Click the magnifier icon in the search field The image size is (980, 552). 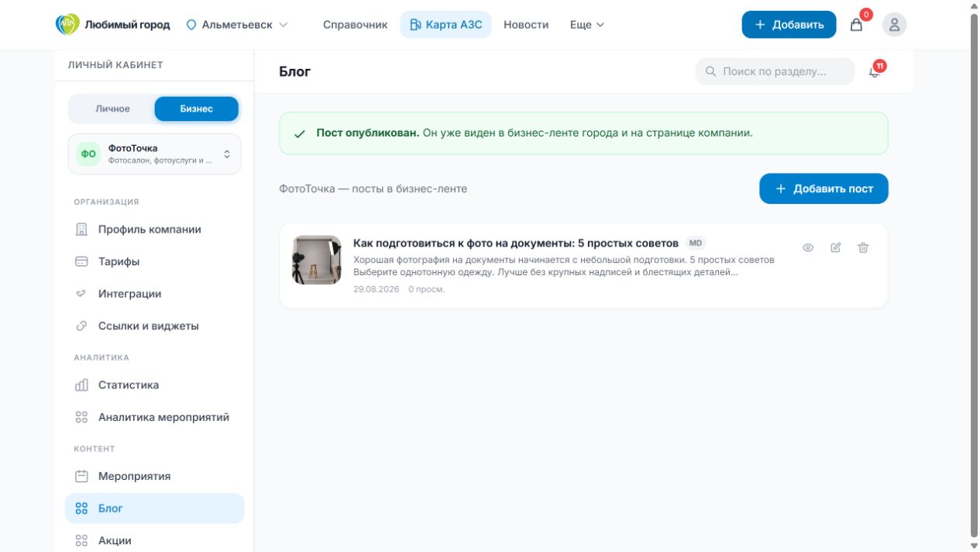click(710, 71)
